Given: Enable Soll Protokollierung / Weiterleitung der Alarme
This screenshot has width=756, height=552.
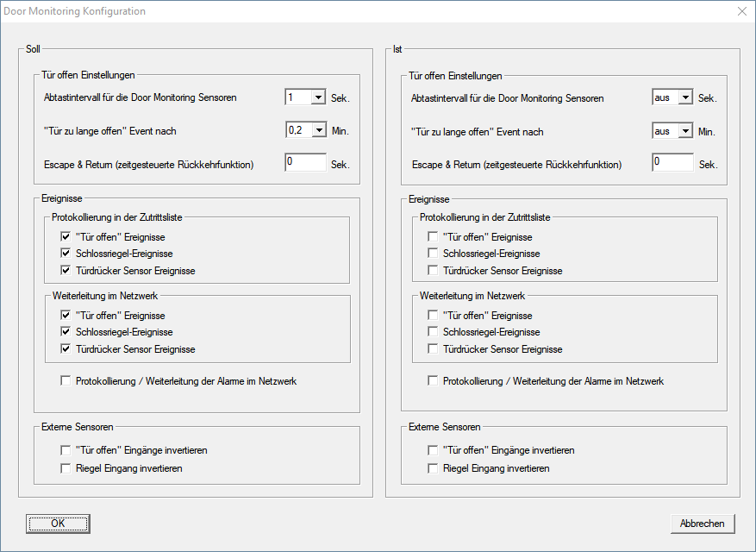Looking at the screenshot, I should (x=66, y=381).
